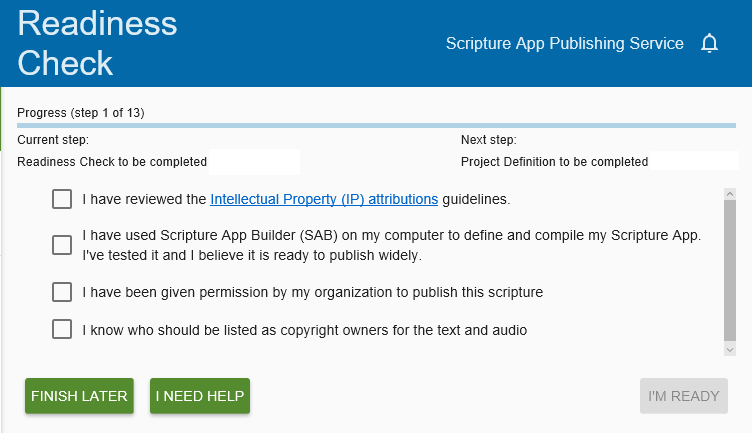Check the Intellectual Property guidelines reviewed box

[x=62, y=199]
